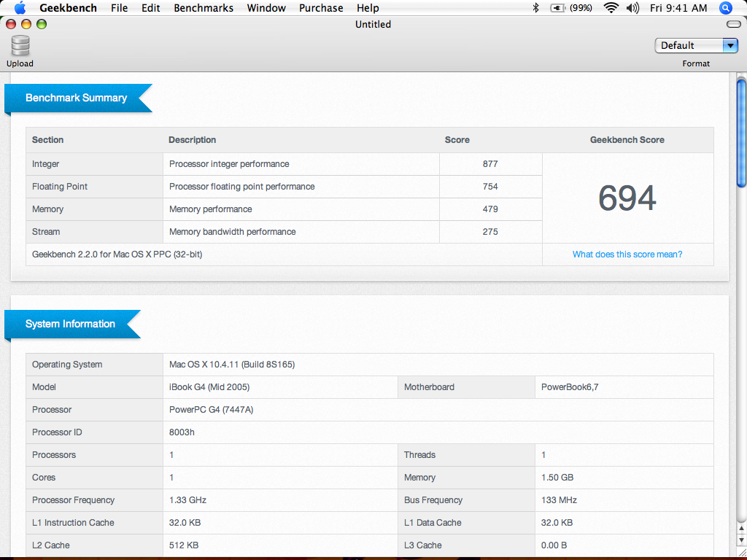Click the Upload database icon

pyautogui.click(x=20, y=46)
